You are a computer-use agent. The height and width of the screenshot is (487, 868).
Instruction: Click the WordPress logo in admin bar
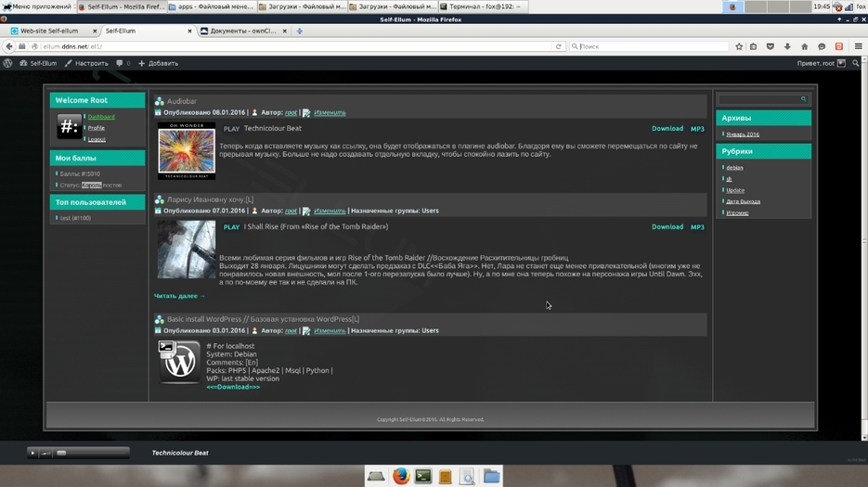(x=7, y=63)
